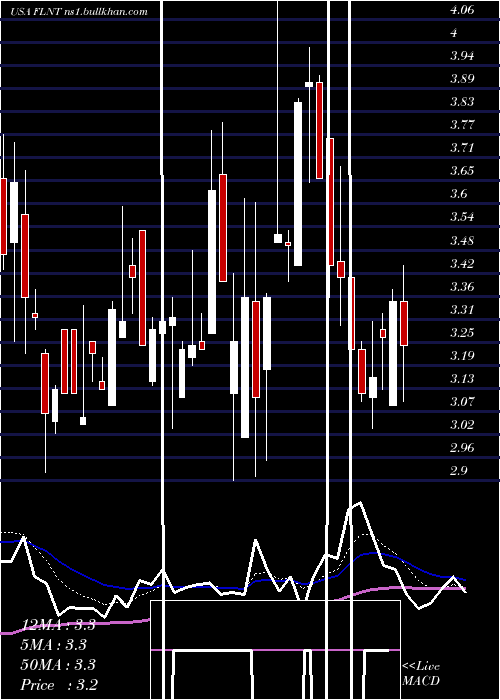Select the 3.13 price level label

(x=462, y=379)
